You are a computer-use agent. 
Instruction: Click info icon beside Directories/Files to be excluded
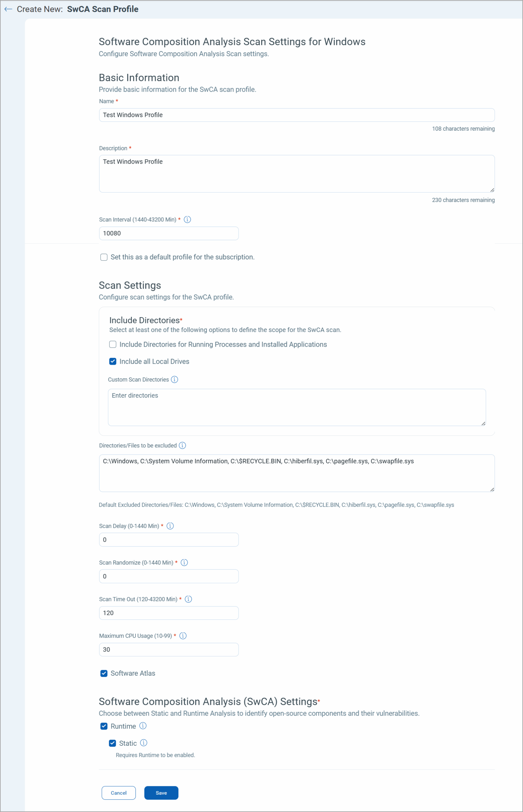coord(182,445)
